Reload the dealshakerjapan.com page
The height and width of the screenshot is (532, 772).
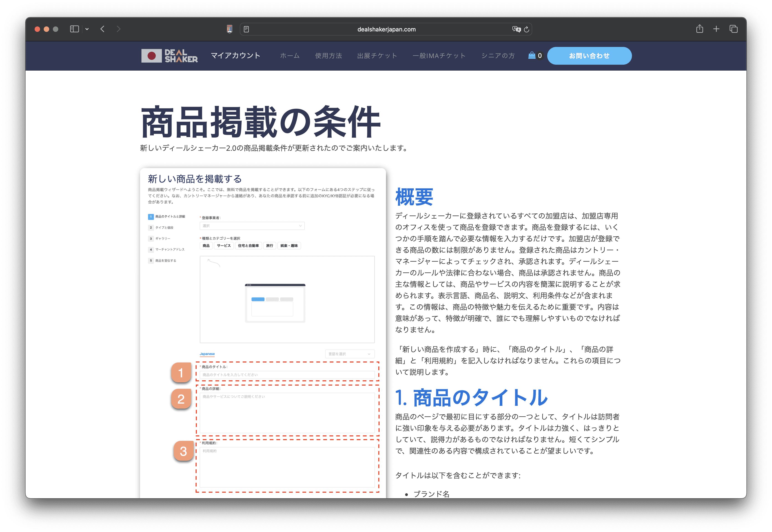coord(527,29)
